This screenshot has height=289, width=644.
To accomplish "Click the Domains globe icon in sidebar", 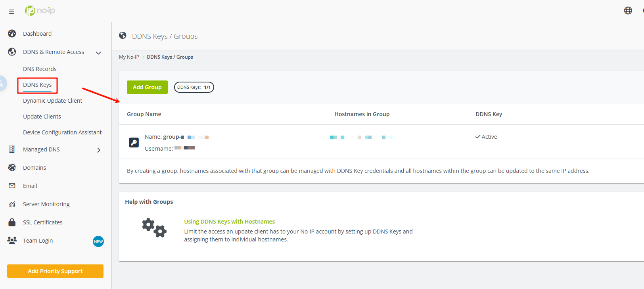I will (12, 168).
